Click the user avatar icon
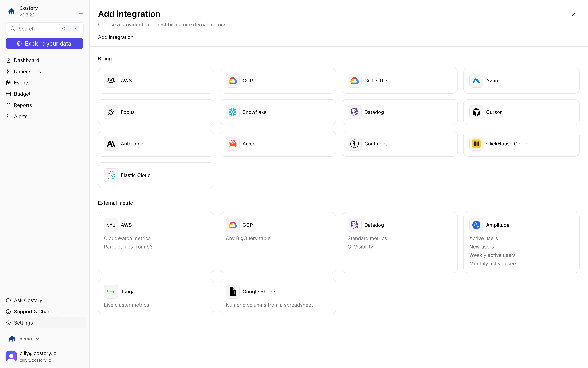Image resolution: width=588 pixels, height=368 pixels. click(11, 356)
